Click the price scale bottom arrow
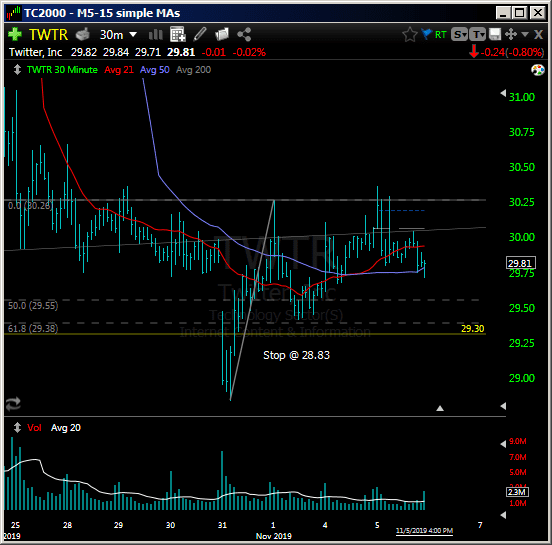 point(503,406)
